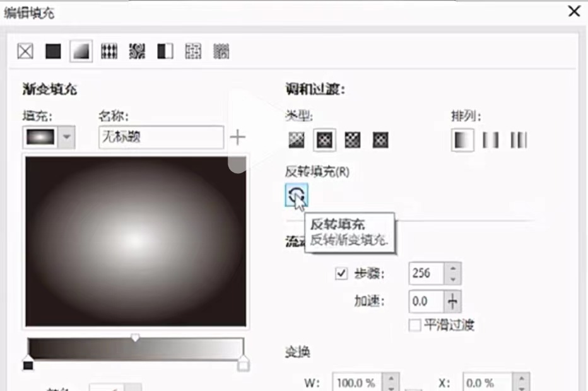Select the Uniform Fill type icon

coord(53,51)
